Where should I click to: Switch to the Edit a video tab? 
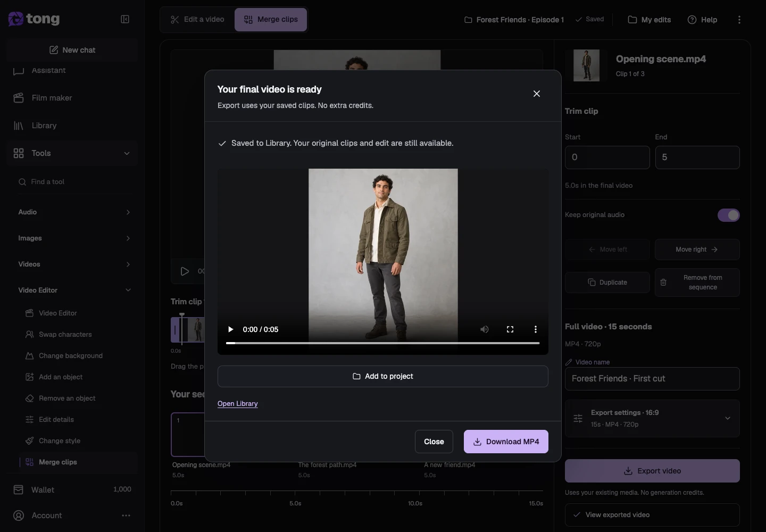coord(197,20)
